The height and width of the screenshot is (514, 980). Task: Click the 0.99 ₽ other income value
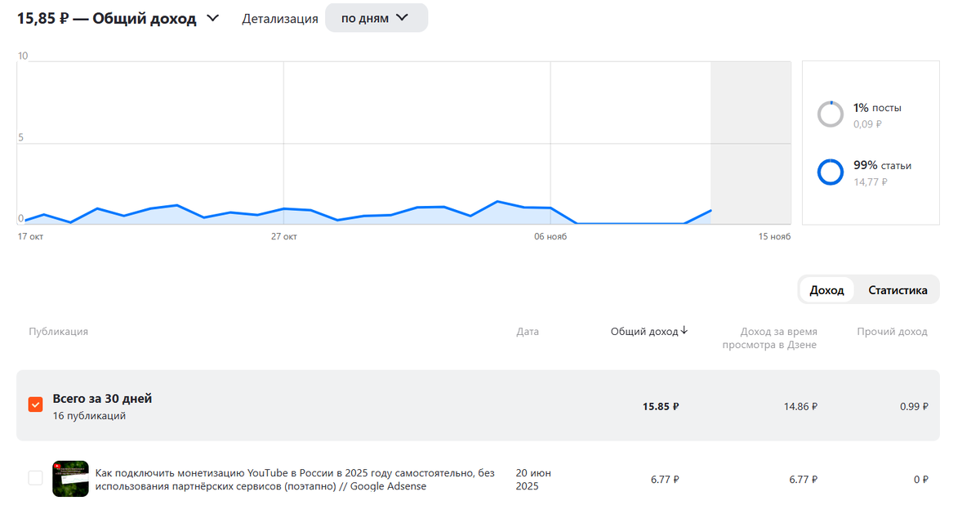coord(912,405)
